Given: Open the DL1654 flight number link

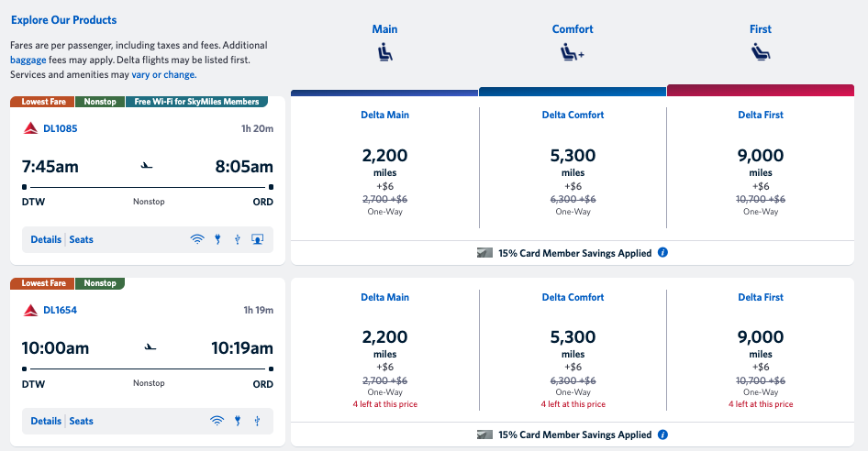Looking at the screenshot, I should pyautogui.click(x=60, y=310).
